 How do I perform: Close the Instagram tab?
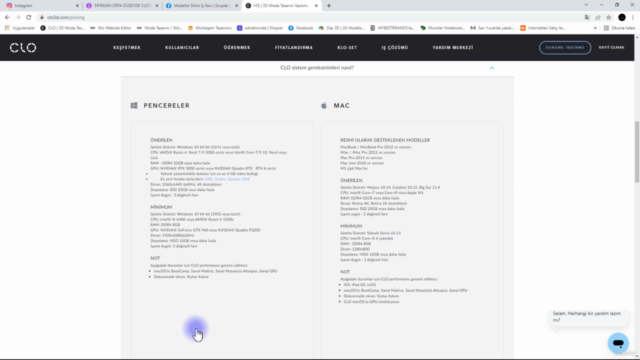coord(77,6)
